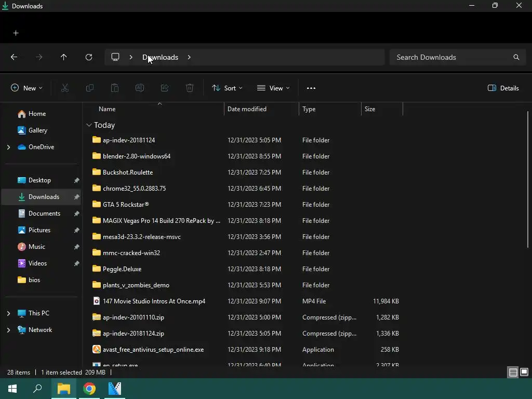The width and height of the screenshot is (532, 399).
Task: Open the Sort dropdown
Action: [x=227, y=88]
